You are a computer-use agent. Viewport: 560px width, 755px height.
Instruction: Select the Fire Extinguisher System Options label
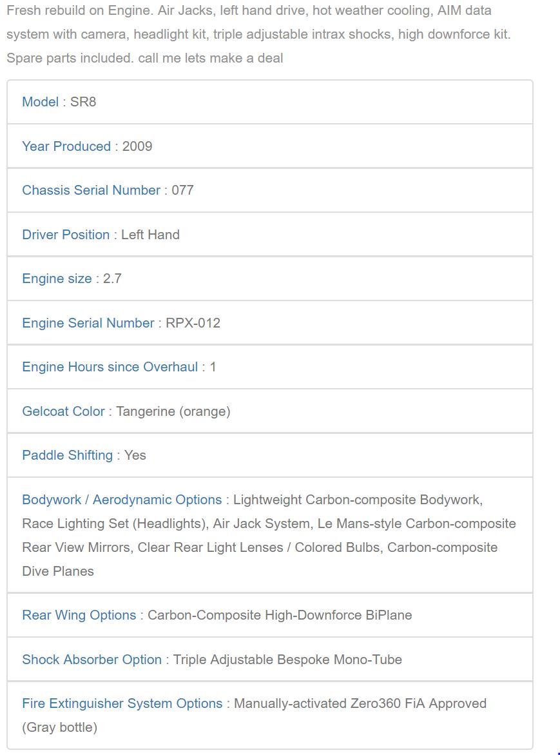[x=122, y=703]
